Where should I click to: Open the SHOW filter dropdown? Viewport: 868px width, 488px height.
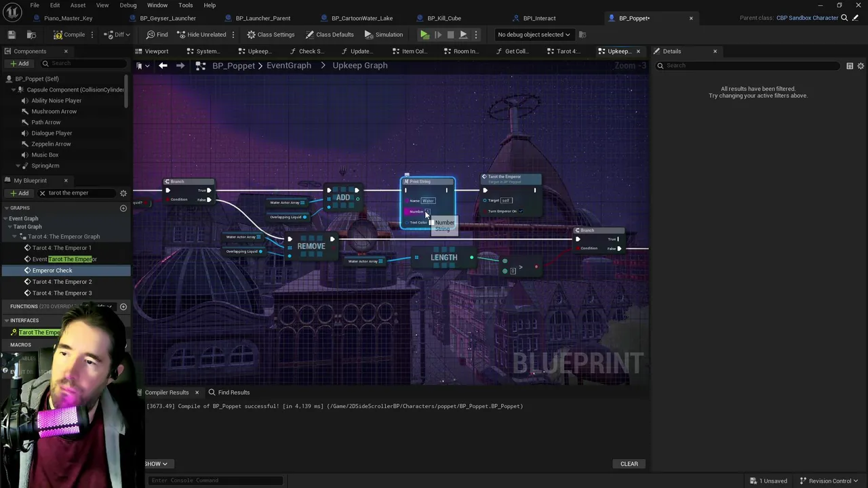156,464
